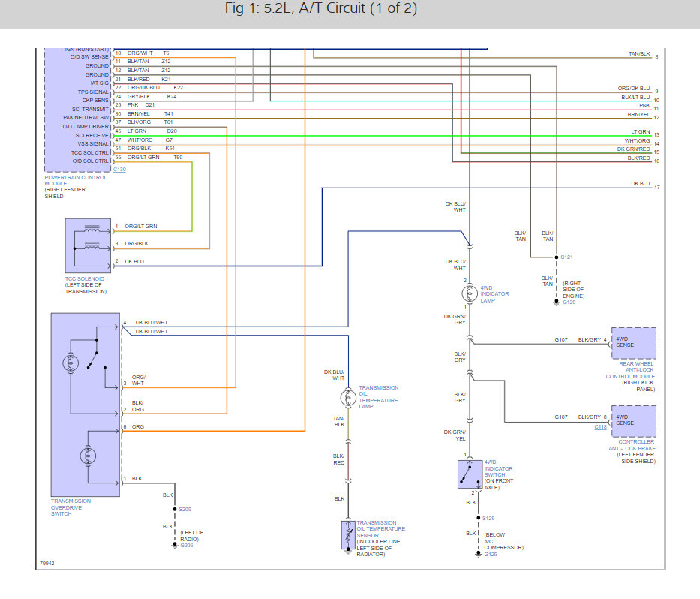
Task: Click the 'BLK/LT BLU' wire label at terminal 10
Action: (x=635, y=97)
